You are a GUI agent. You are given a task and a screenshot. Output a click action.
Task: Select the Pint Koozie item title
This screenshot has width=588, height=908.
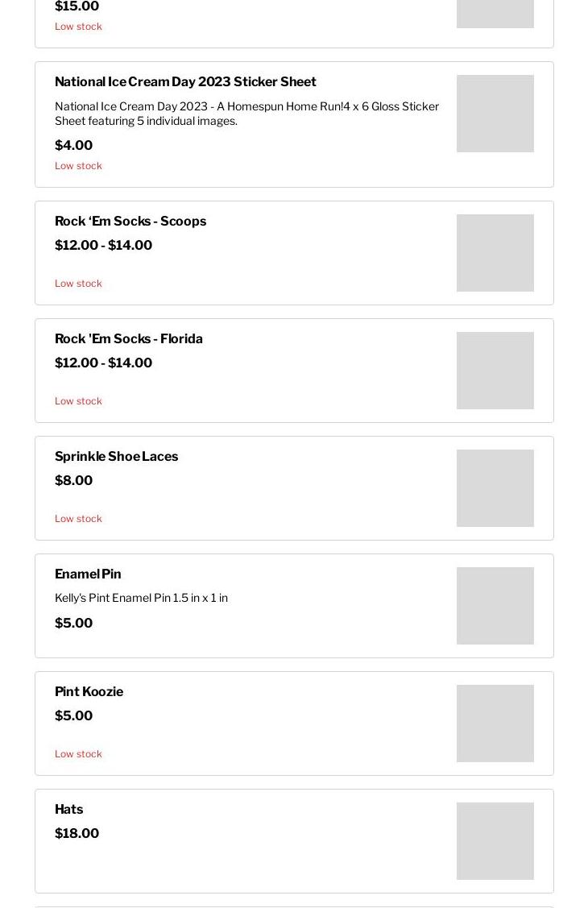(89, 692)
